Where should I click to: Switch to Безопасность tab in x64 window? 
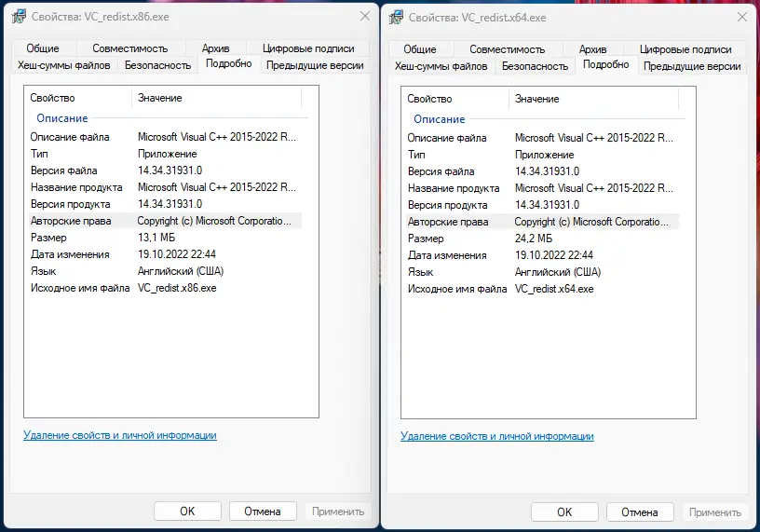[536, 66]
